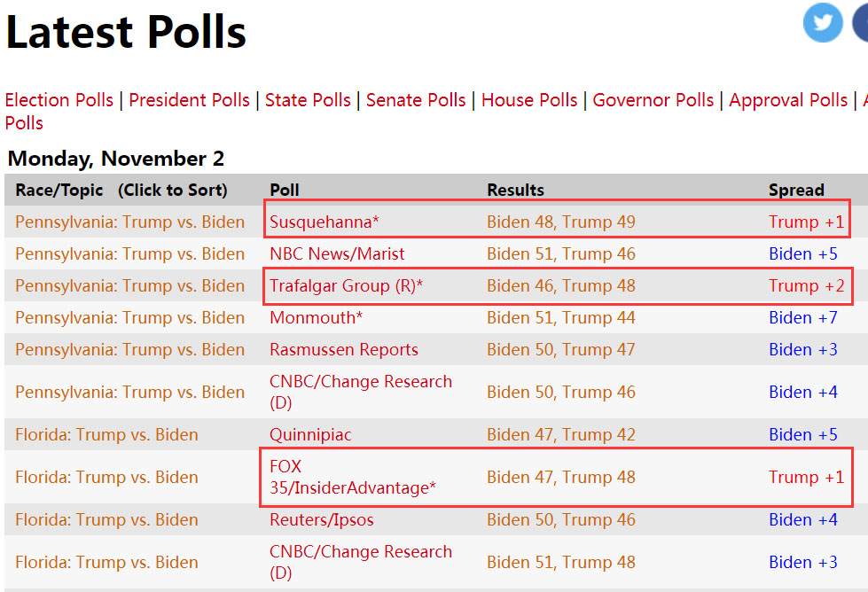Click Florida race in Quinnipiac row
Viewport: 868px width, 592px height.
click(x=106, y=434)
